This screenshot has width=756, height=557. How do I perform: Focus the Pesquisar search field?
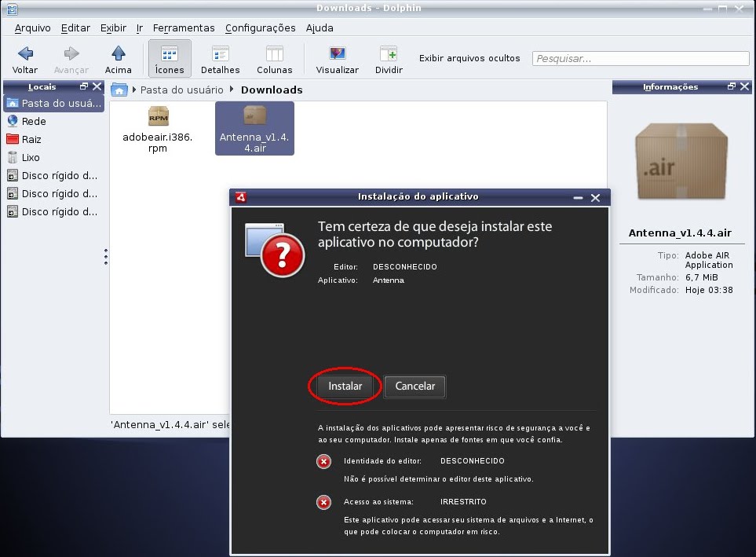click(x=641, y=58)
